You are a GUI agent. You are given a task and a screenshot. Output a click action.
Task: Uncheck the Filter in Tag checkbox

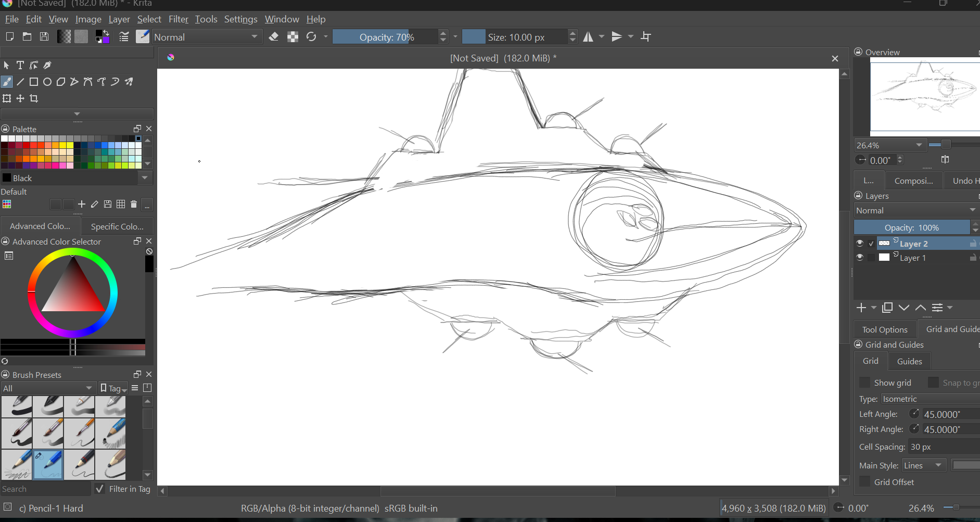100,489
